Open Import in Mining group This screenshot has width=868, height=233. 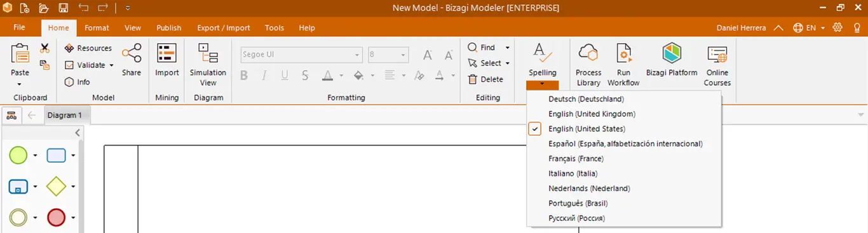coord(167,60)
